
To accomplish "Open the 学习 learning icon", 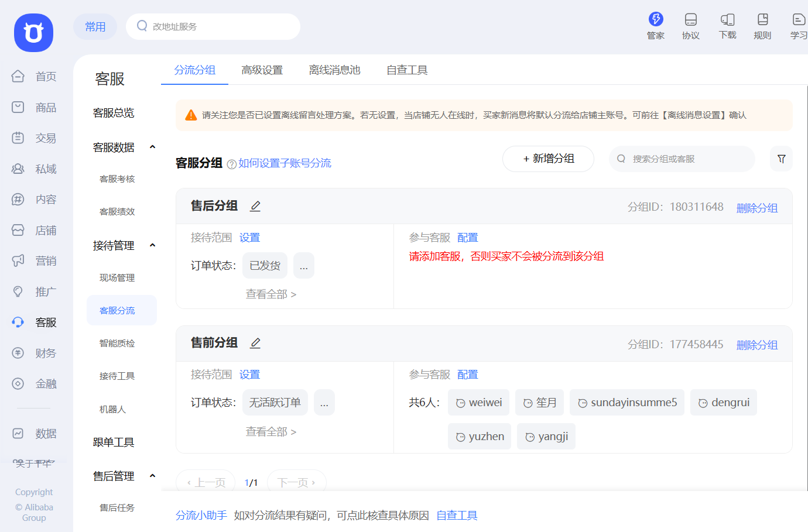I will (x=799, y=26).
